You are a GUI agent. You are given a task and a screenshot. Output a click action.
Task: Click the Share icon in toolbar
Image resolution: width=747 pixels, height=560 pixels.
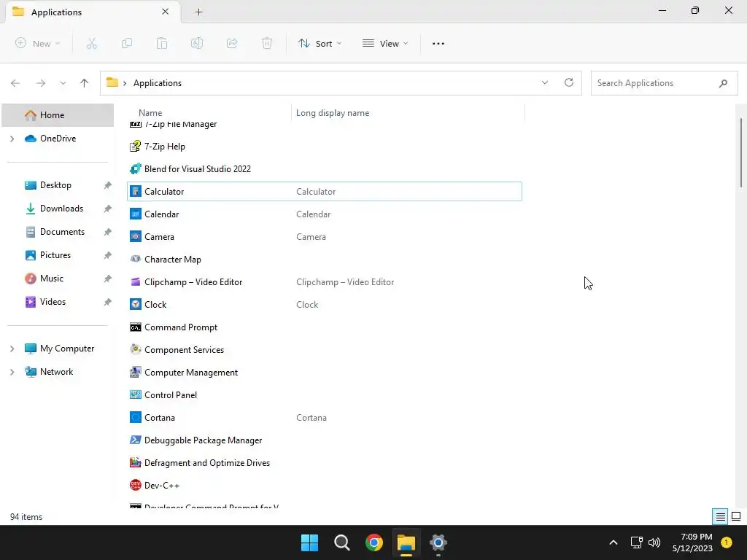click(x=232, y=43)
